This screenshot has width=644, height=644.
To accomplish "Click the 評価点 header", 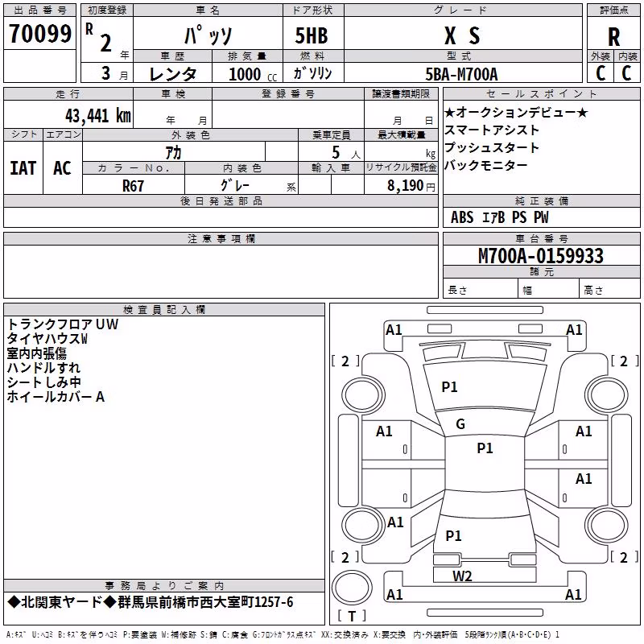I will (613, 10).
